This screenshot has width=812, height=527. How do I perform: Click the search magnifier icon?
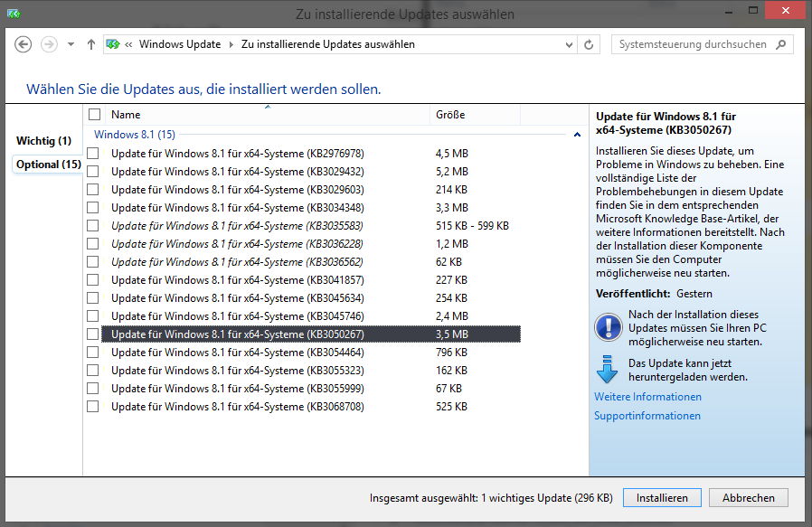pyautogui.click(x=781, y=44)
